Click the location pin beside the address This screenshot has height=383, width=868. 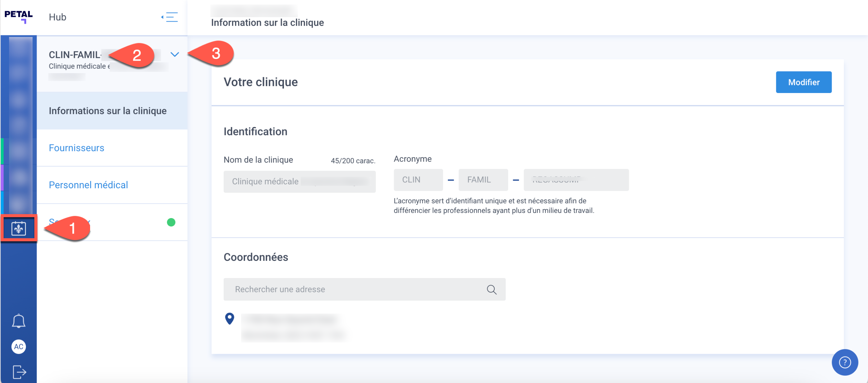(x=229, y=319)
